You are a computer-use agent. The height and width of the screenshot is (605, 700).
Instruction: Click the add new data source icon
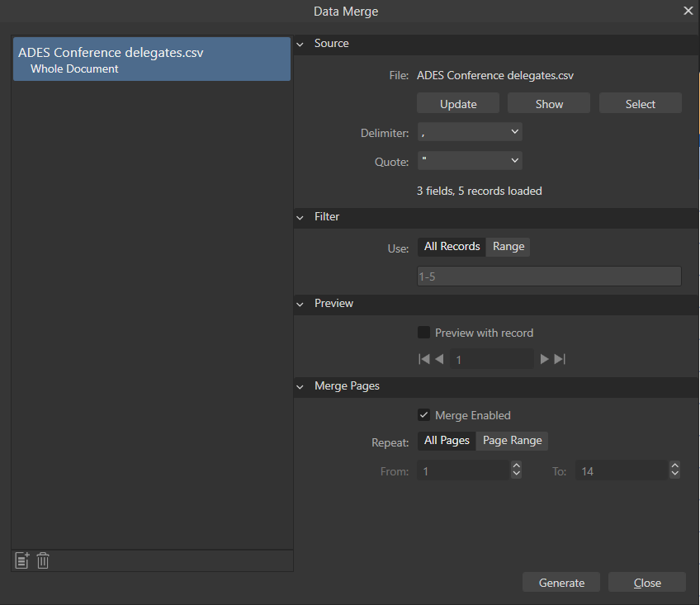[x=21, y=560]
